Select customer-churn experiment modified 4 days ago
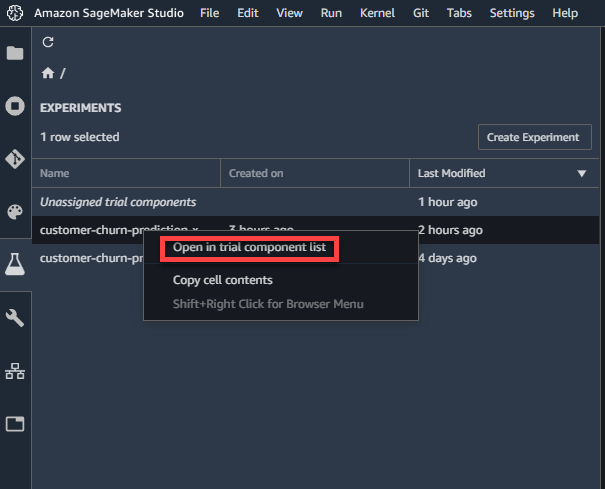 315,258
